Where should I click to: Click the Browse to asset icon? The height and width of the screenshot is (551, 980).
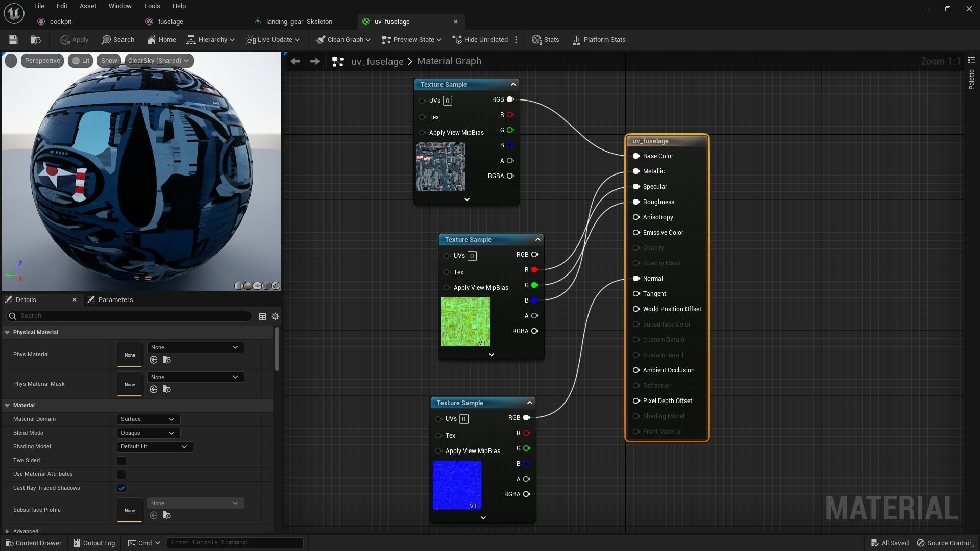[35, 40]
